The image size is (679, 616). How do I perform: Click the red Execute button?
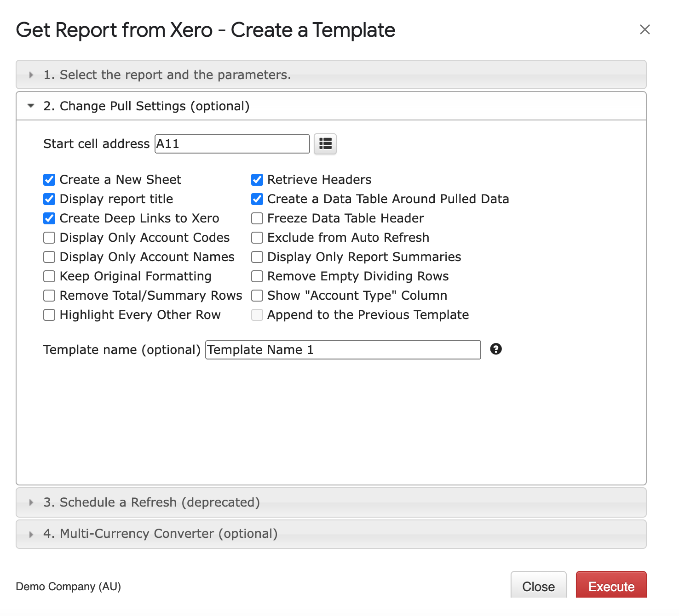point(611,585)
